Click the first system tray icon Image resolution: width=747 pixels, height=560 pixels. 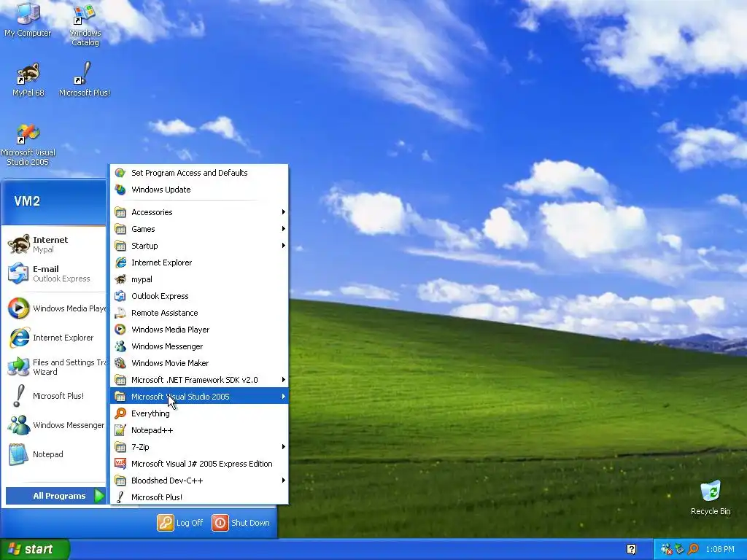point(666,549)
